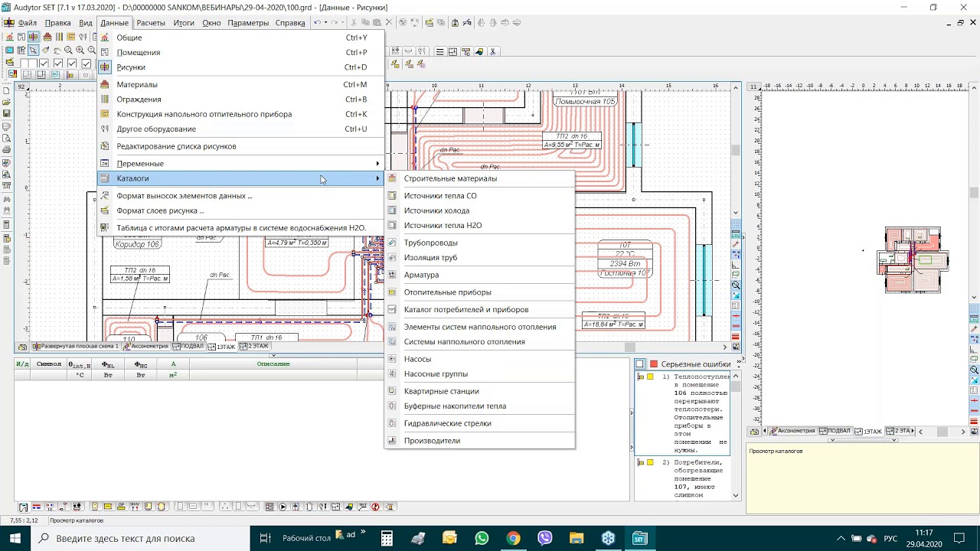The width and height of the screenshot is (980, 551).
Task: Click the Cut scissors icon in top toolbar
Action: [354, 22]
